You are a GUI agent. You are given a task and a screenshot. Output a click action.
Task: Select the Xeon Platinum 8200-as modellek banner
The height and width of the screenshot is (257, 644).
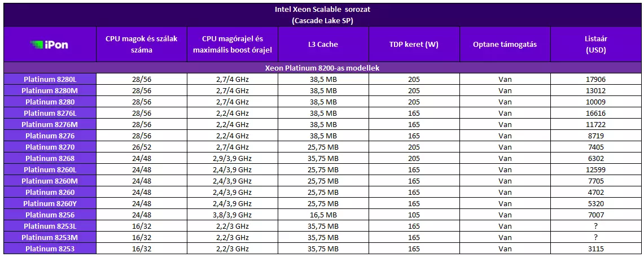(x=322, y=68)
